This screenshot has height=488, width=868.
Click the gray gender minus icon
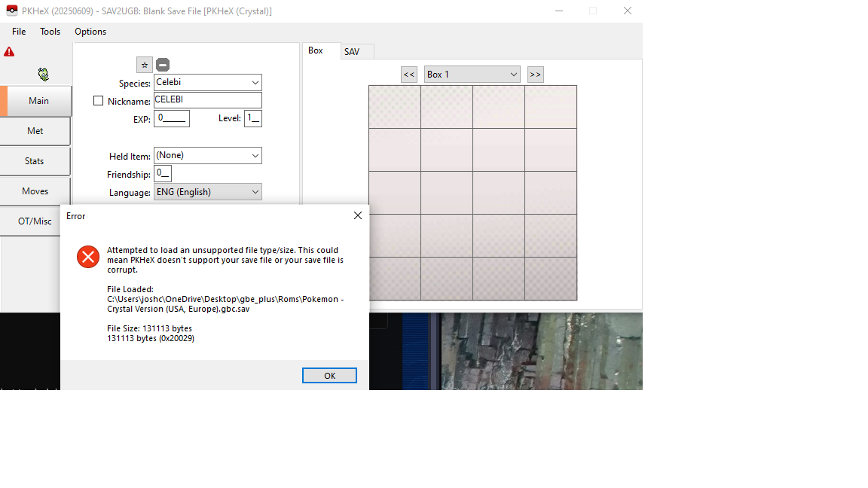[163, 65]
